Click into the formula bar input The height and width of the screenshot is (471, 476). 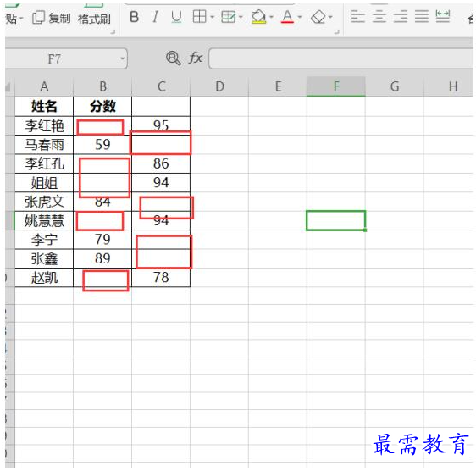pos(341,58)
